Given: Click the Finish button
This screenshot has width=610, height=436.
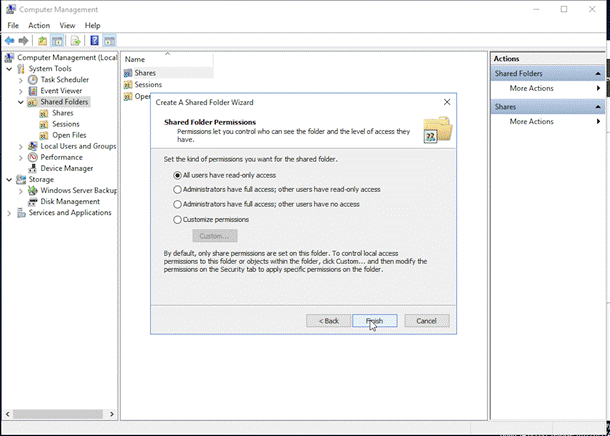Looking at the screenshot, I should click(375, 321).
